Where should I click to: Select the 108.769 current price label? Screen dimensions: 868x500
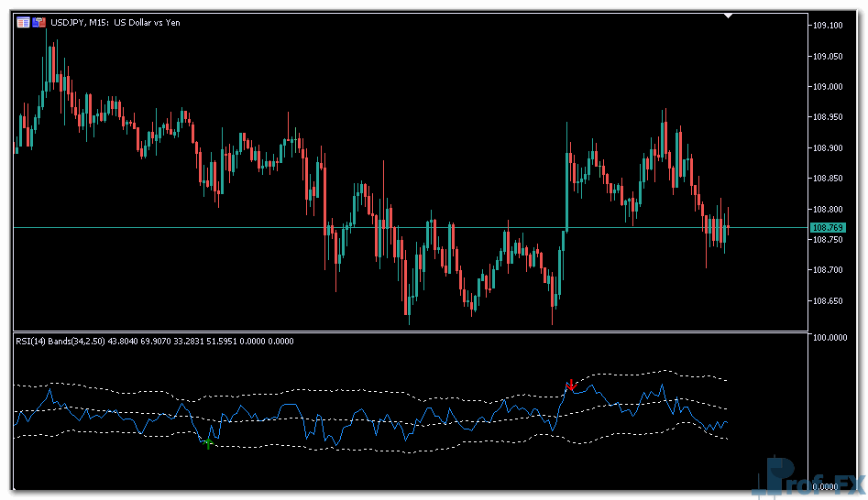(828, 227)
